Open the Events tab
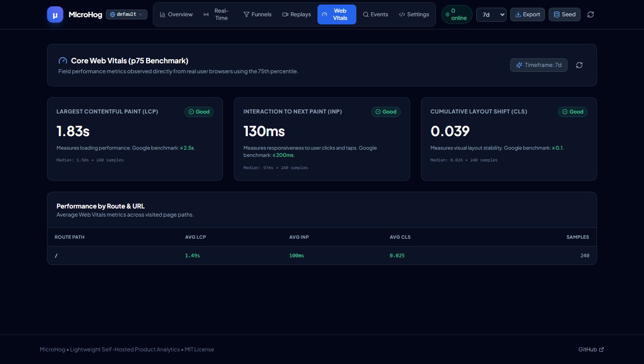 [x=375, y=14]
